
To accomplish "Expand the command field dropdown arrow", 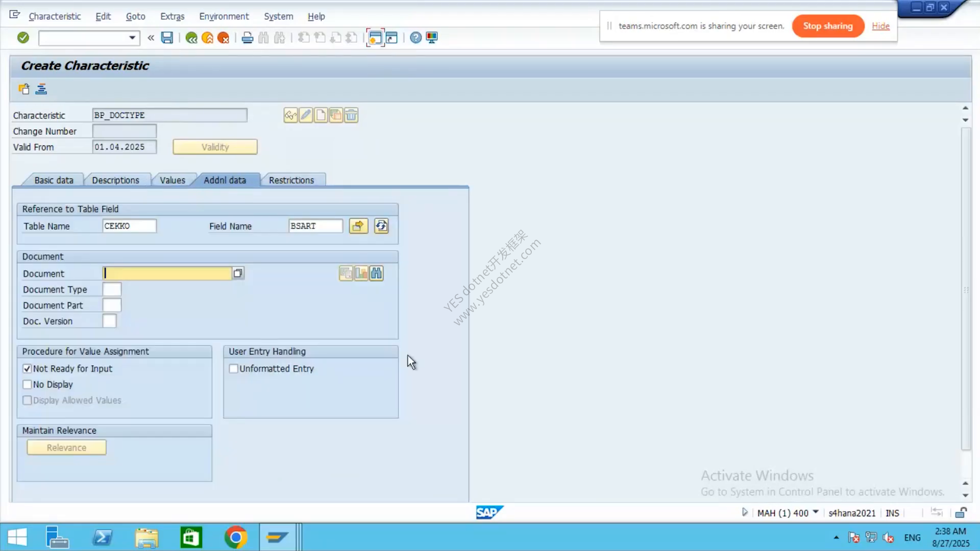I will pos(132,37).
